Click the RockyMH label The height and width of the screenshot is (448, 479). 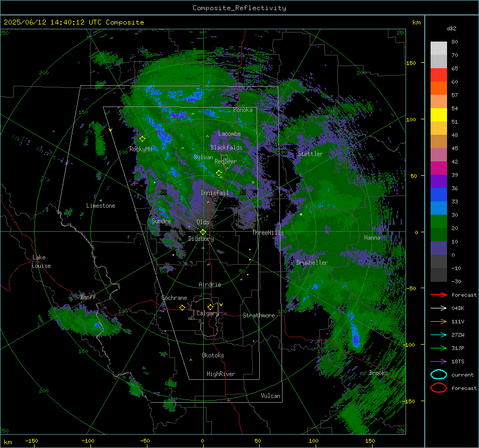pos(141,149)
